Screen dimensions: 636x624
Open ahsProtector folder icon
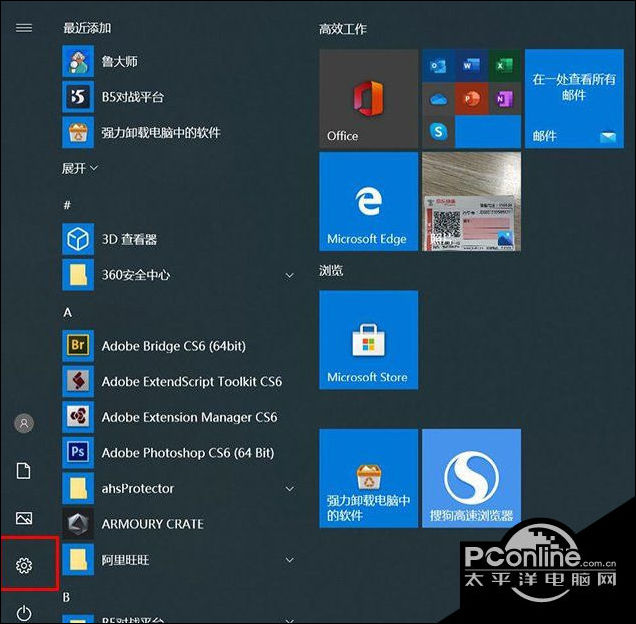click(78, 488)
